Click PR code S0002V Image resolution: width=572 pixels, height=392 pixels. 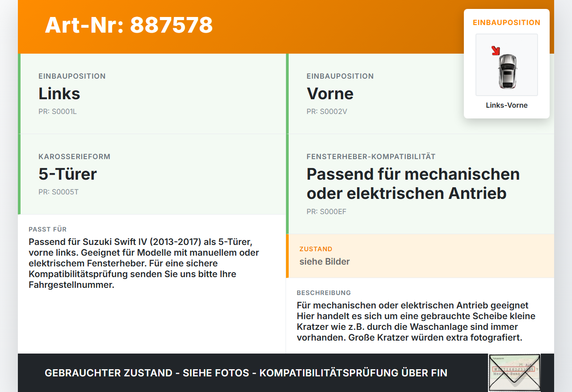pyautogui.click(x=327, y=112)
